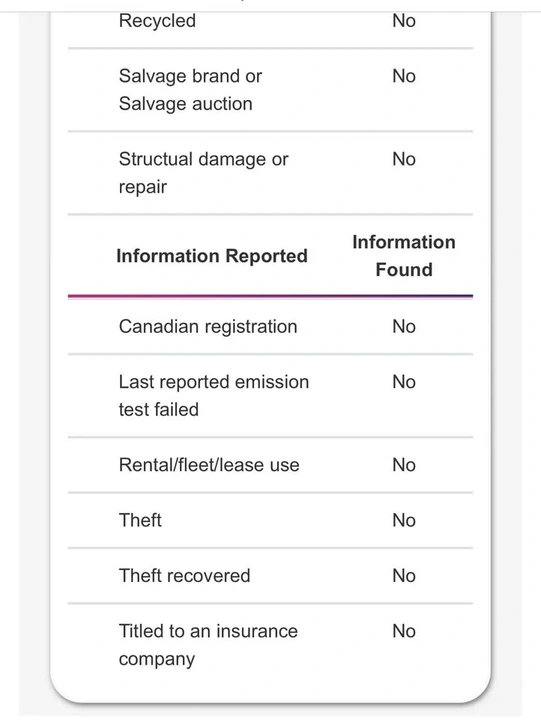
Task: Select the Theft recovered row label
Action: point(185,576)
